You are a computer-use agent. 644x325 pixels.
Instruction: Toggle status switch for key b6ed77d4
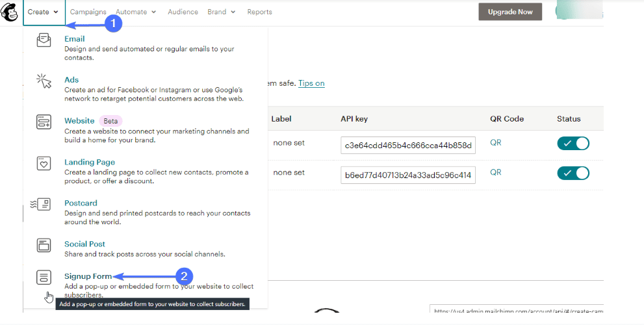(x=573, y=173)
